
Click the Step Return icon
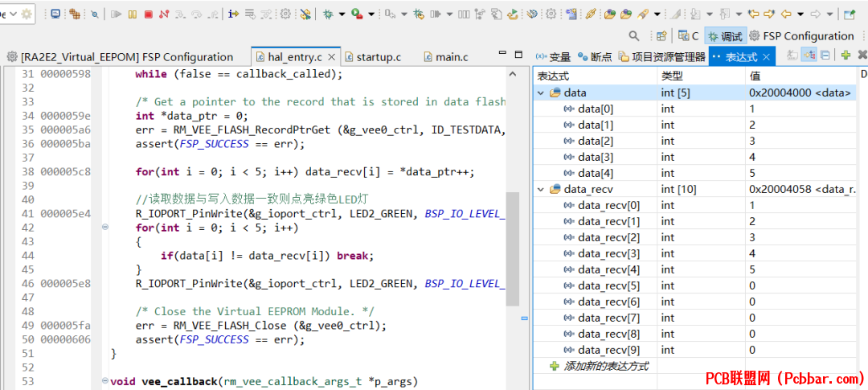coord(212,14)
